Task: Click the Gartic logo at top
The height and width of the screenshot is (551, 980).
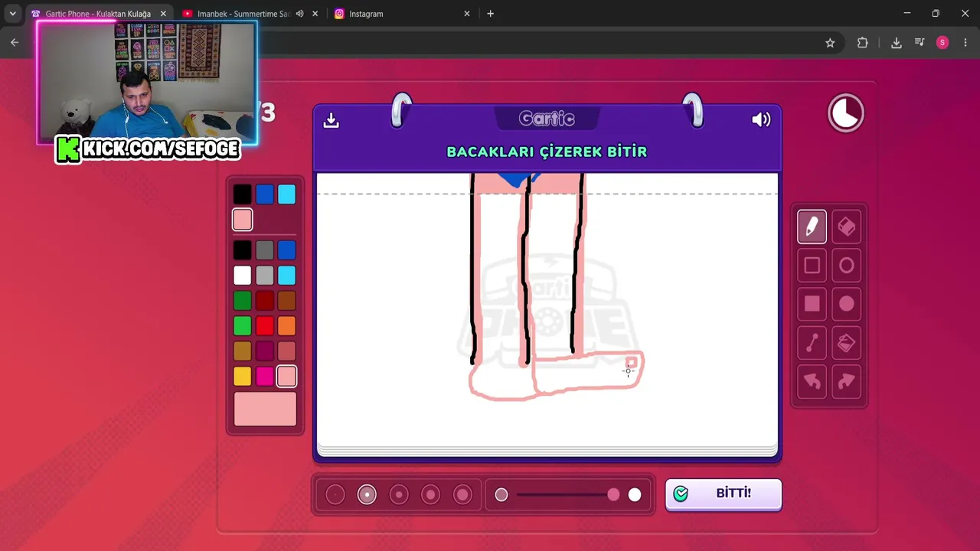Action: click(x=547, y=119)
